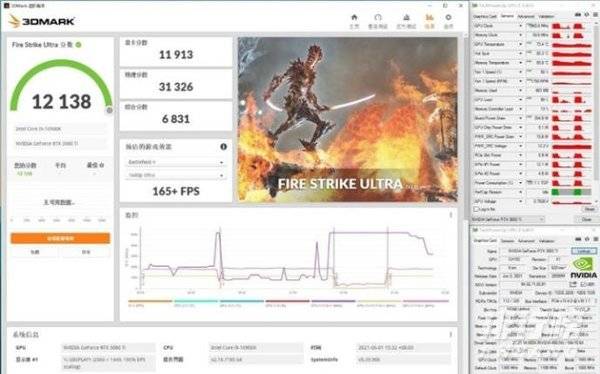Open the results icon in top navigation

pos(429,18)
